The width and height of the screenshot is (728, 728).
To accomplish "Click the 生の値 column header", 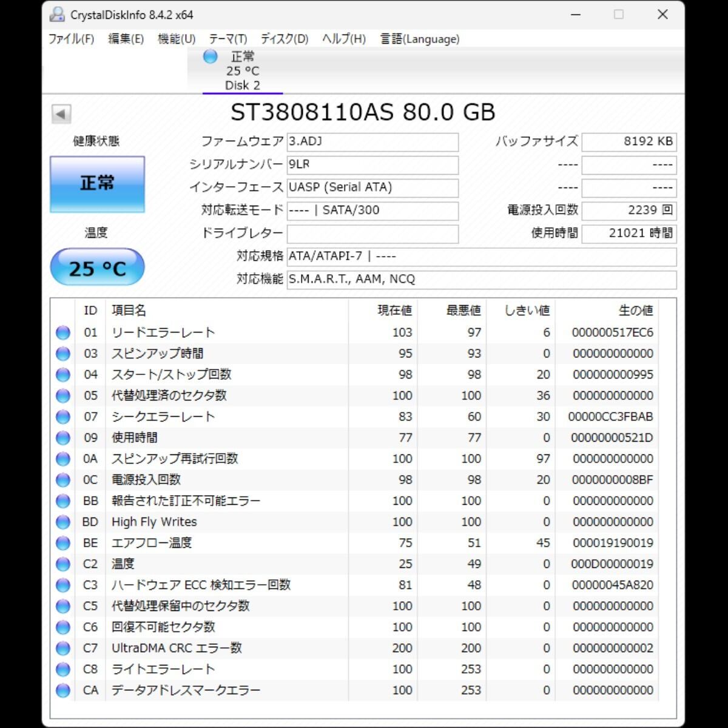I will click(x=635, y=311).
